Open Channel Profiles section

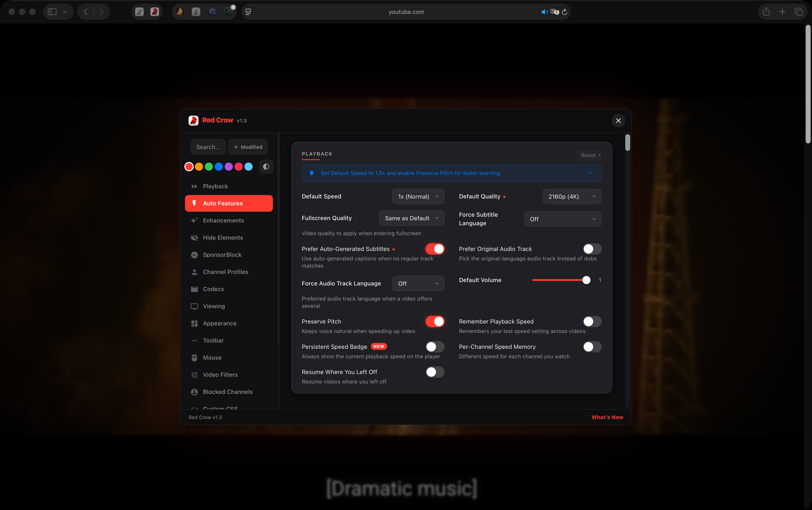coord(229,272)
